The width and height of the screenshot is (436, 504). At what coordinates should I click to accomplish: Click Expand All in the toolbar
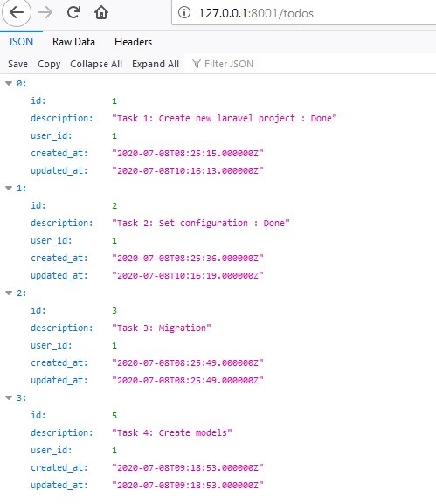point(156,64)
